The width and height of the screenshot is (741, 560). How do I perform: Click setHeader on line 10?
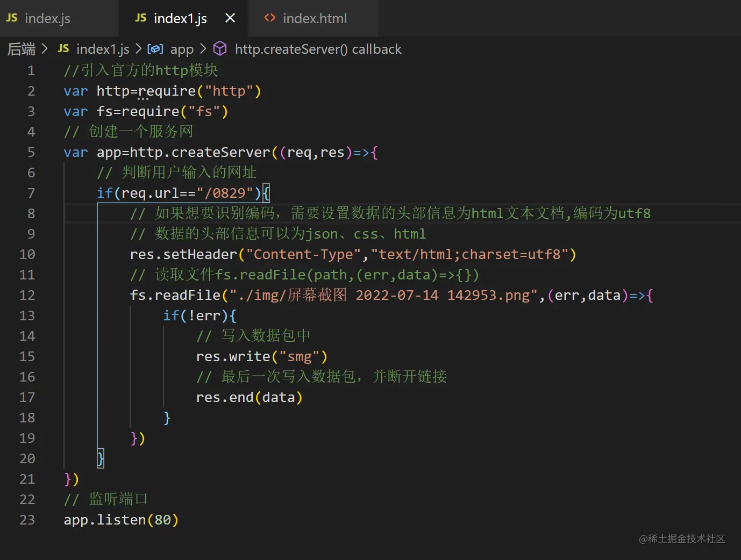(200, 254)
